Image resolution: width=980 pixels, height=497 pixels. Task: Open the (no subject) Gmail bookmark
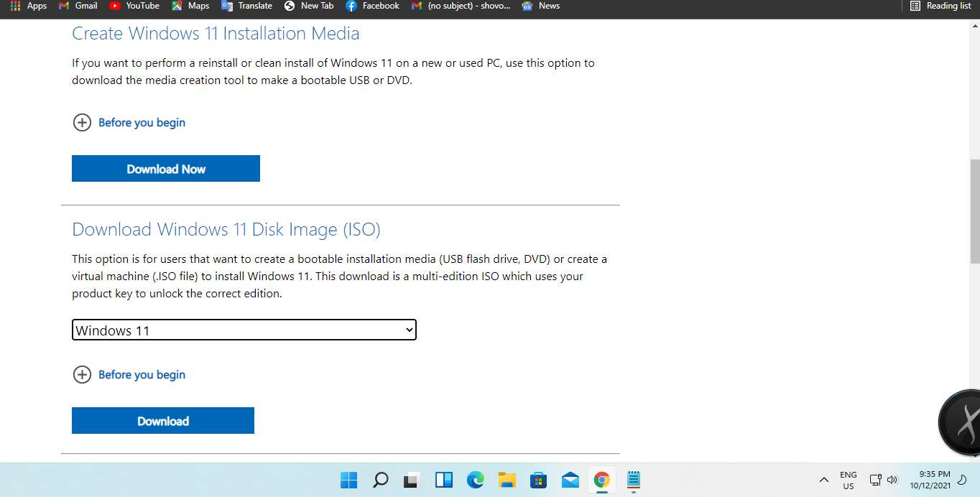click(461, 6)
